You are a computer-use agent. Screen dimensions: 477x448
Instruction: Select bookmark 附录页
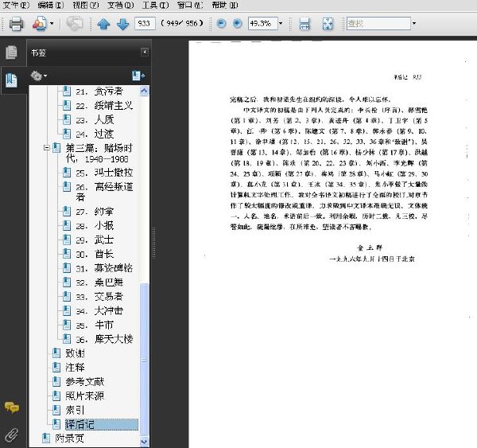69,438
